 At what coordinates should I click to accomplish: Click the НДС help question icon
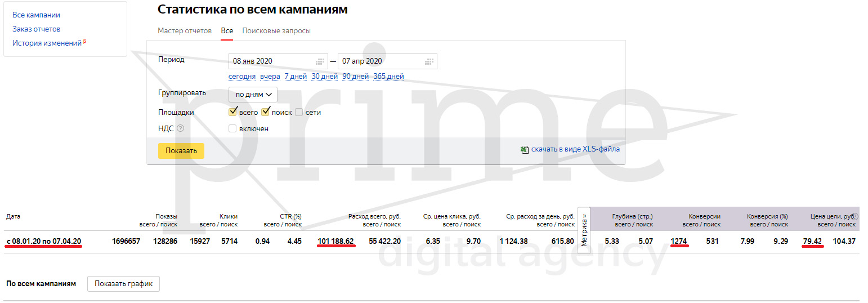coord(181,128)
